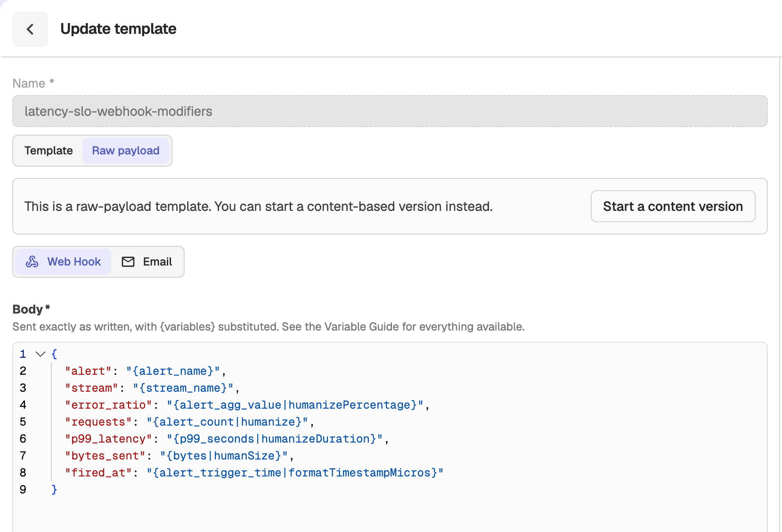Image resolution: width=782 pixels, height=532 pixels.
Task: Click the "p99_latency" key text
Action: tap(108, 439)
